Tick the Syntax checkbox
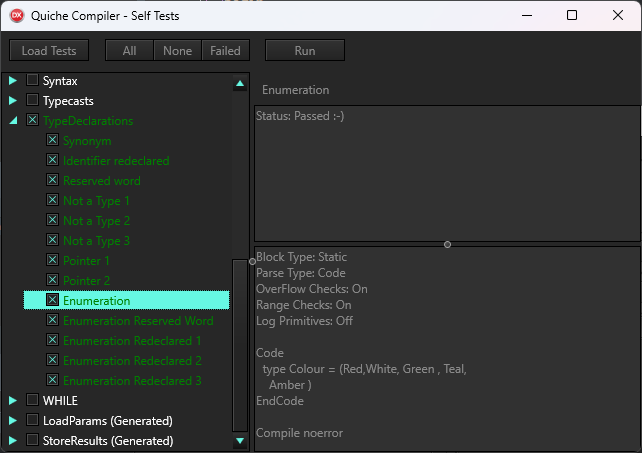 pyautogui.click(x=32, y=79)
